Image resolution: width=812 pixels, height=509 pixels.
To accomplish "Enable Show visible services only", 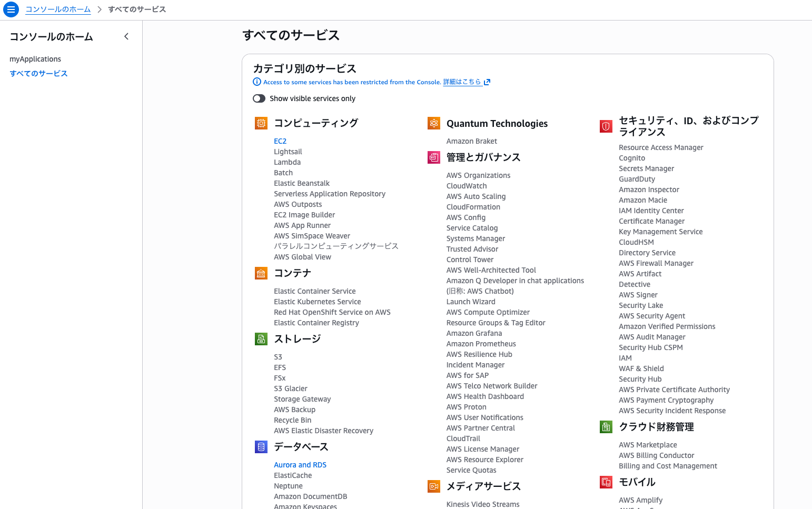I will (x=259, y=98).
